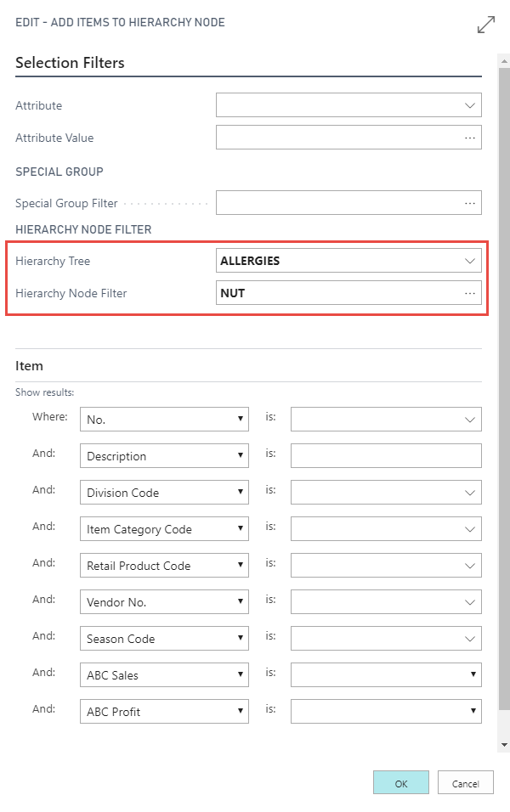Open Special Group Filter lookup ellipsis
The image size is (510, 812).
[x=469, y=203]
